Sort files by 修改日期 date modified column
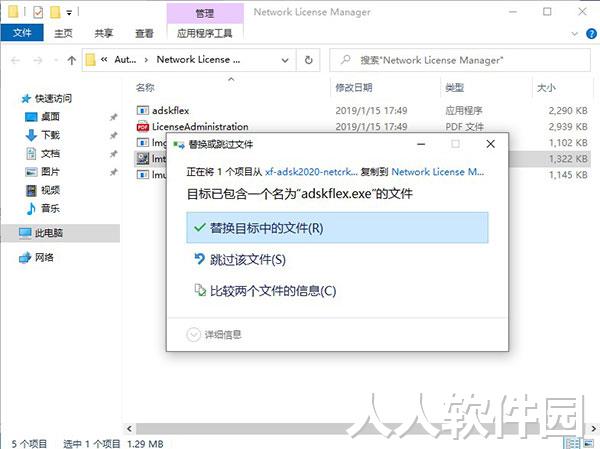Image resolution: width=600 pixels, height=449 pixels. pyautogui.click(x=354, y=88)
